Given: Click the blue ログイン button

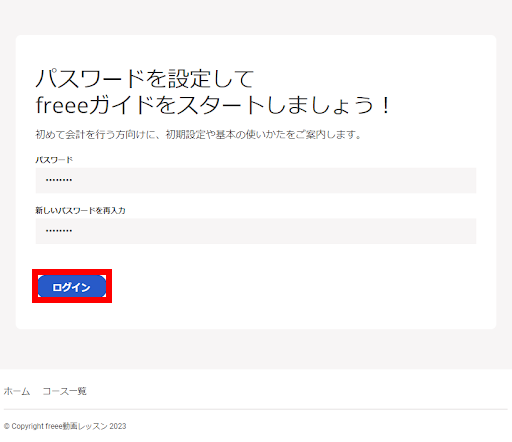Looking at the screenshot, I should (72, 286).
